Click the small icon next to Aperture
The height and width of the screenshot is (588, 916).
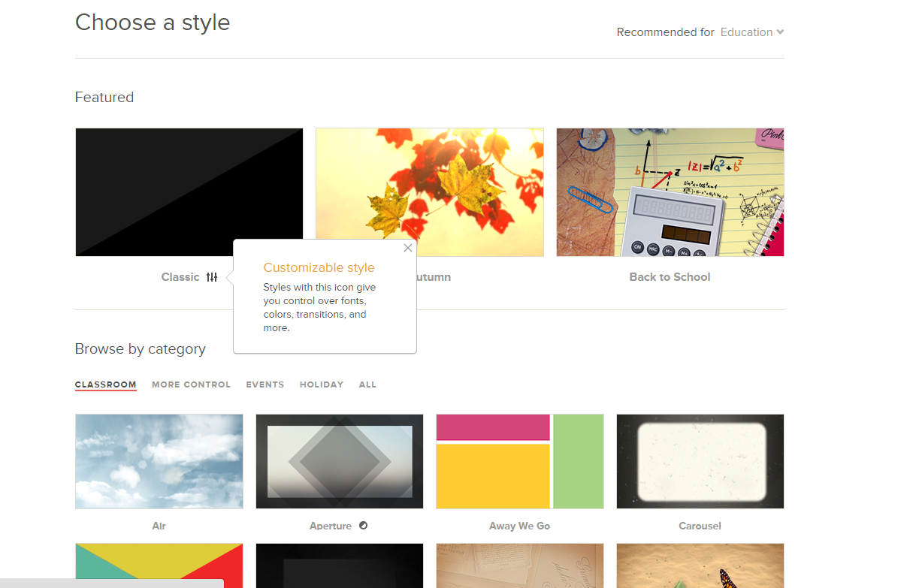coord(363,526)
